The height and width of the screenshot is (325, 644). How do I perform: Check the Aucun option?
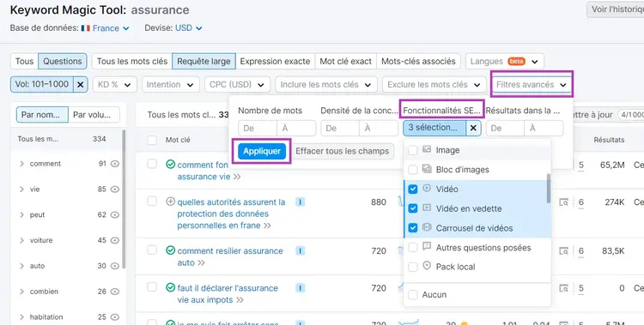click(x=413, y=295)
